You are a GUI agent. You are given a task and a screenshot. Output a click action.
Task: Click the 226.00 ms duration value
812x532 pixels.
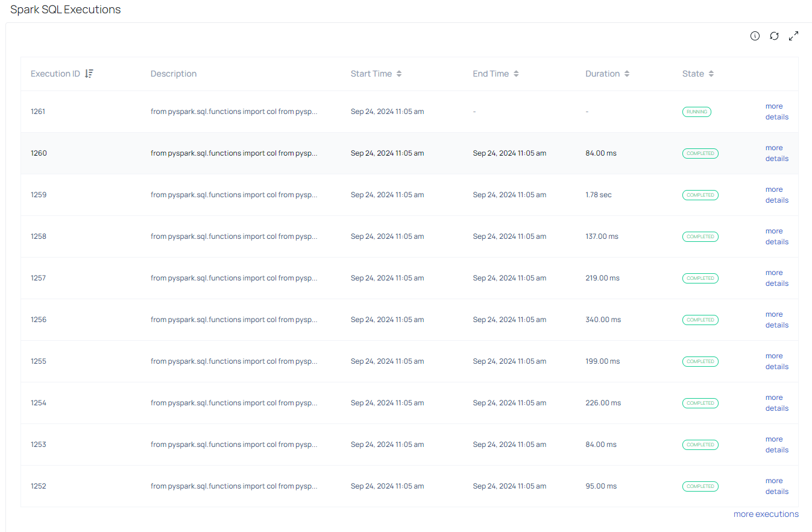coord(603,403)
